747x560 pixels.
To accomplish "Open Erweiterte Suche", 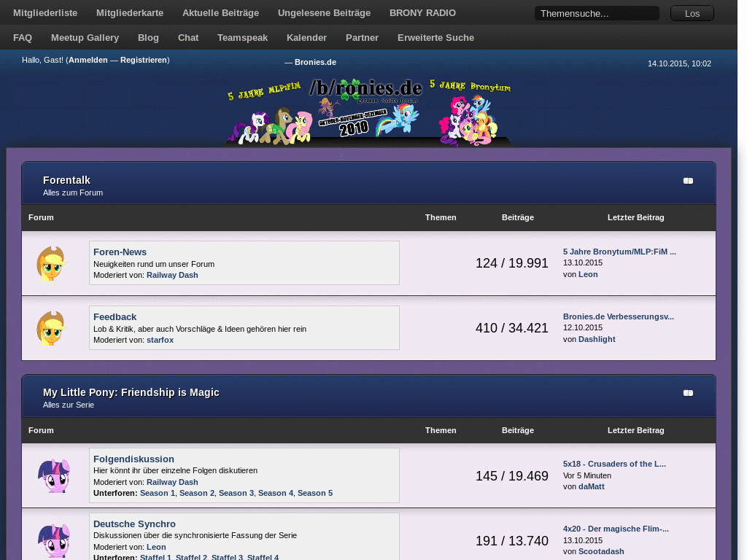I will pyautogui.click(x=436, y=38).
